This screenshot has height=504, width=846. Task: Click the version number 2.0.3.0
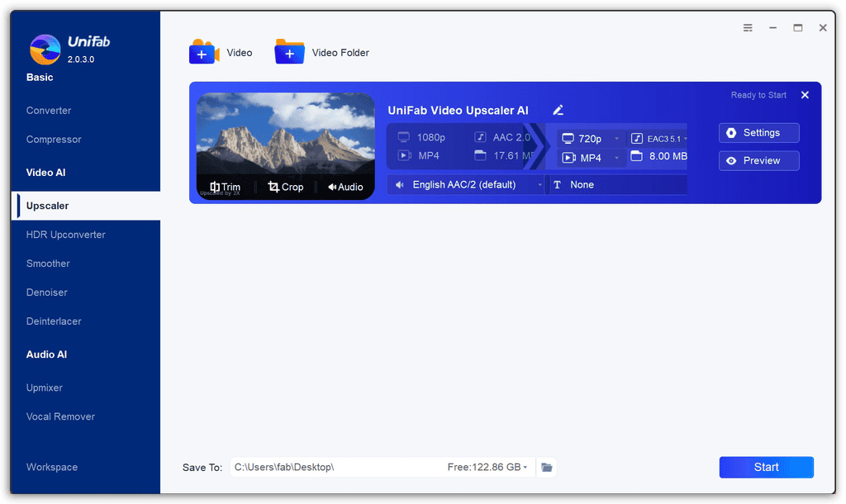(x=81, y=59)
